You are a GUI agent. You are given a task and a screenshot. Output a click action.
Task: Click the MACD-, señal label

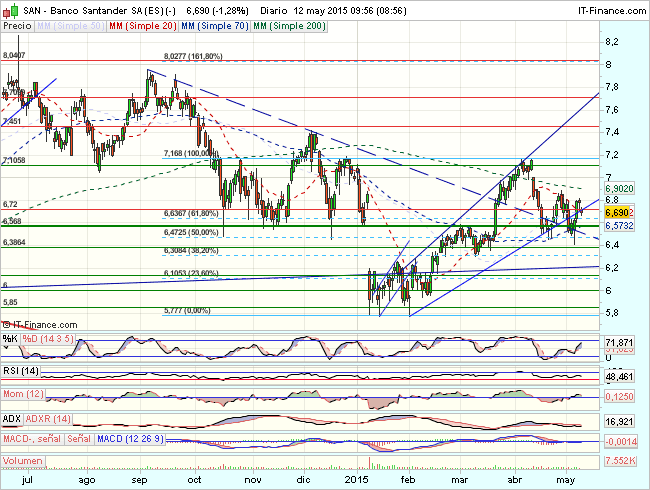[32, 439]
